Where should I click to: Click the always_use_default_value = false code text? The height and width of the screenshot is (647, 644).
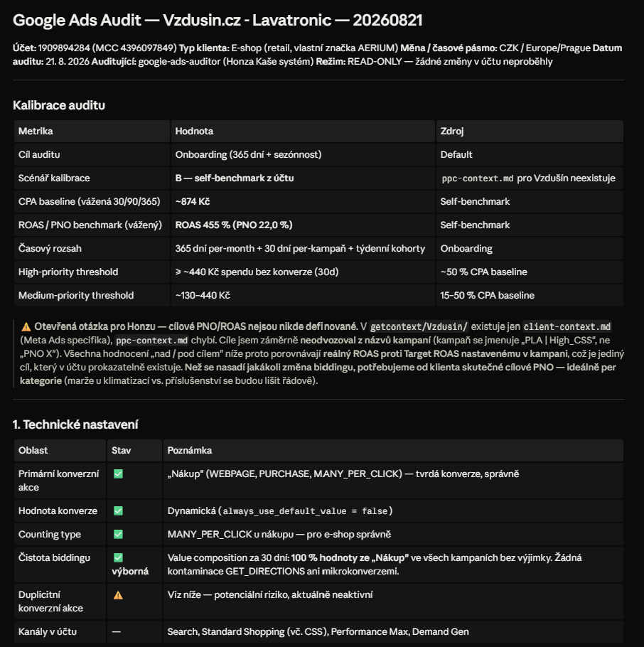(x=306, y=511)
